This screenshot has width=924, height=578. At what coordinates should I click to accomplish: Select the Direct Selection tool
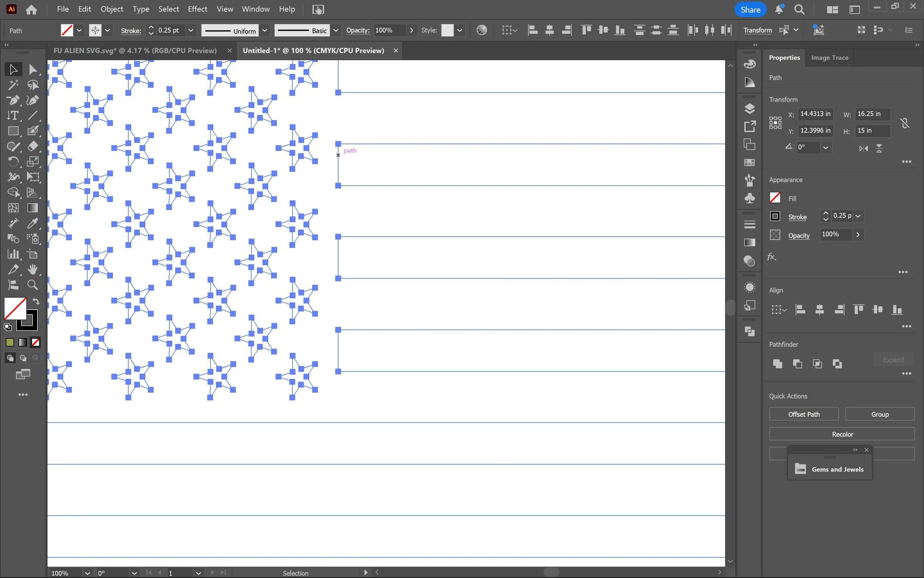(33, 69)
